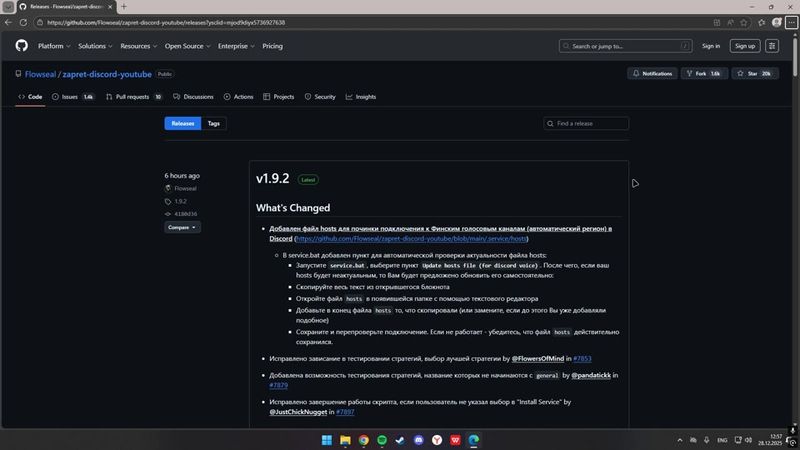800x450 pixels.
Task: Select the Releases view button
Action: 182,124
